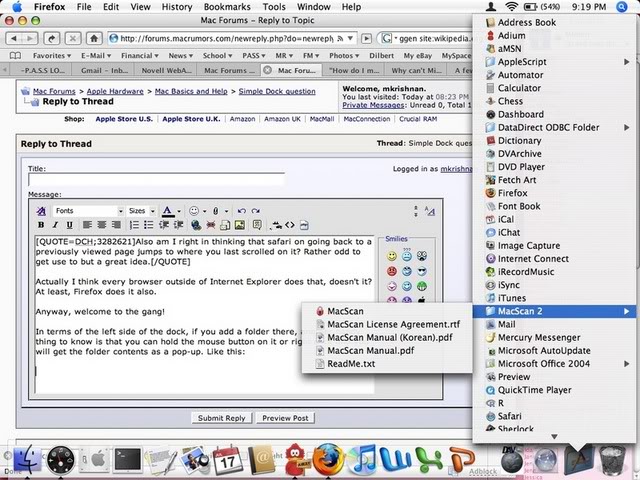Expand the AppleScript submenu
Image resolution: width=640 pixels, height=480 pixels.
[555, 62]
